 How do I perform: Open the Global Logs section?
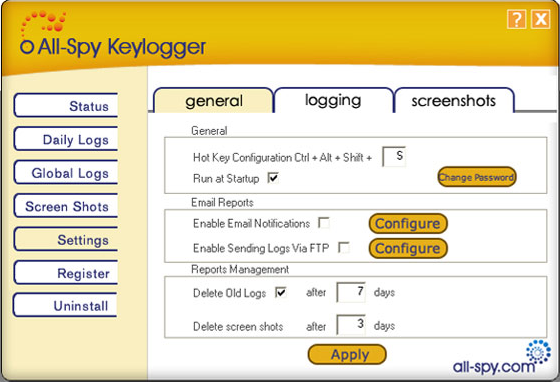(x=66, y=172)
